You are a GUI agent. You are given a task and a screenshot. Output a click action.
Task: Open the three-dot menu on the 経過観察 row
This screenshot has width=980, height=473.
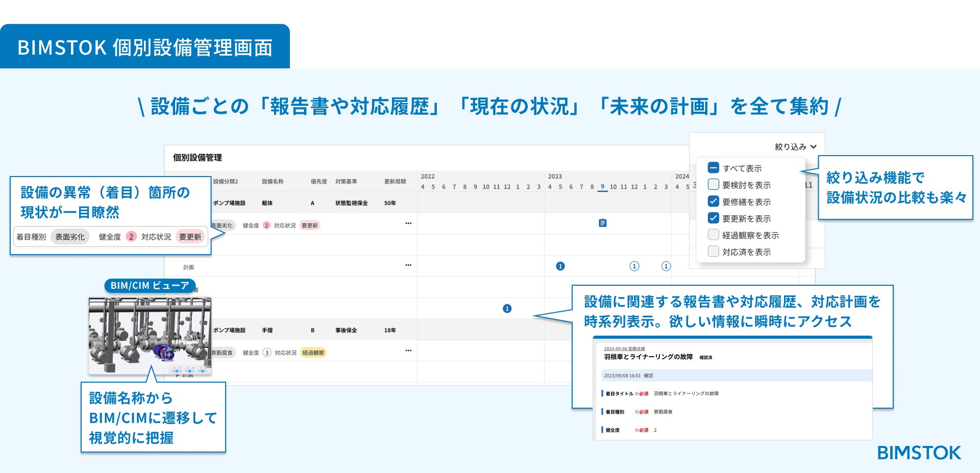[x=408, y=351]
